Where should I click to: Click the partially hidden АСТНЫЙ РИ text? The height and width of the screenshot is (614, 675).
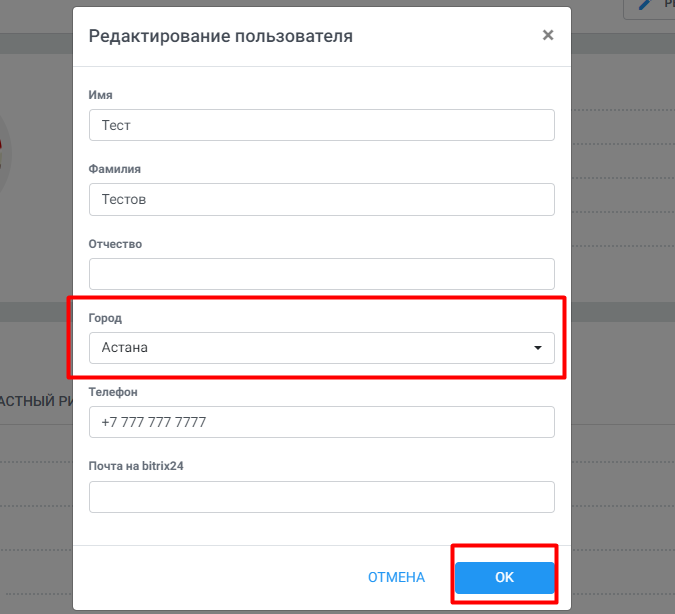click(36, 401)
